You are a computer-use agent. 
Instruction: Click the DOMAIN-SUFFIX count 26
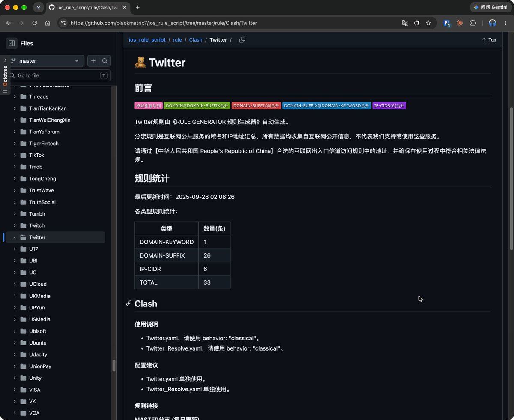(x=214, y=255)
